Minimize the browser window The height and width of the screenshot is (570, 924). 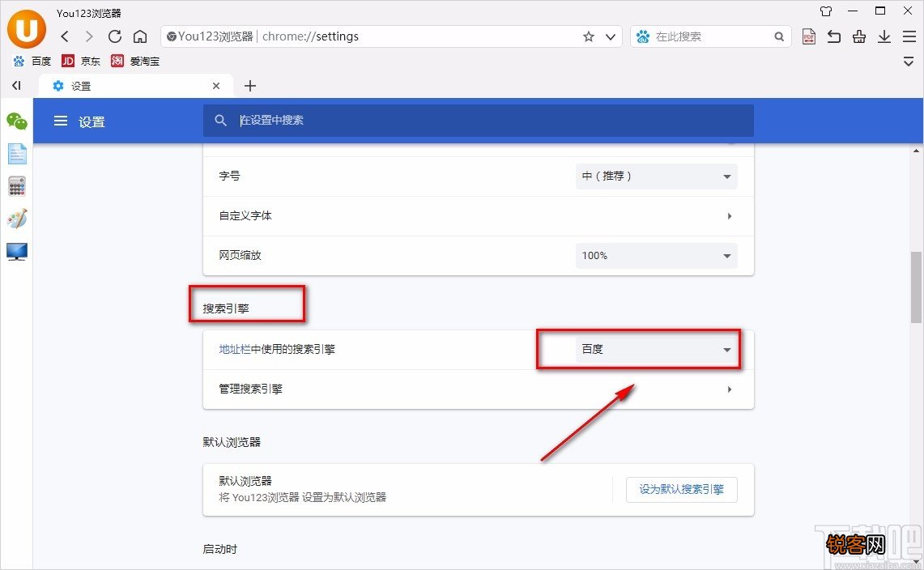(x=853, y=11)
